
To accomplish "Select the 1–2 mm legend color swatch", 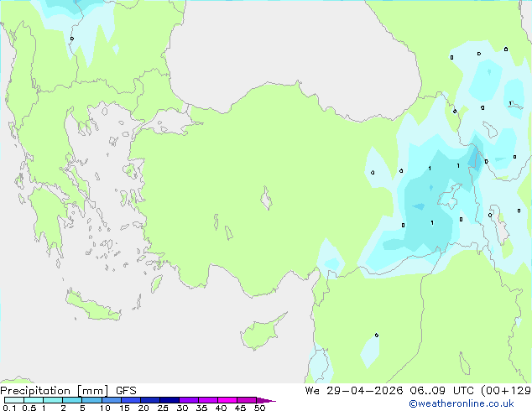I will (53, 400).
